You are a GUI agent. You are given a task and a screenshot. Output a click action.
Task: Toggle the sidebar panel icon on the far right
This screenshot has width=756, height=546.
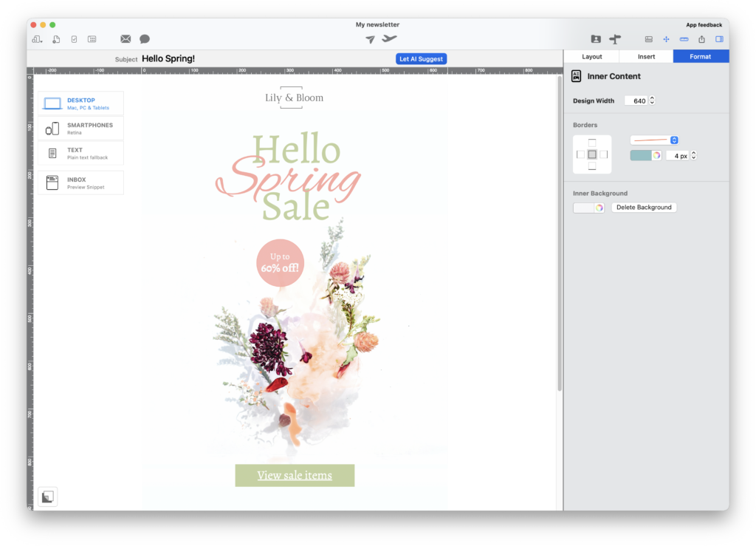point(719,38)
